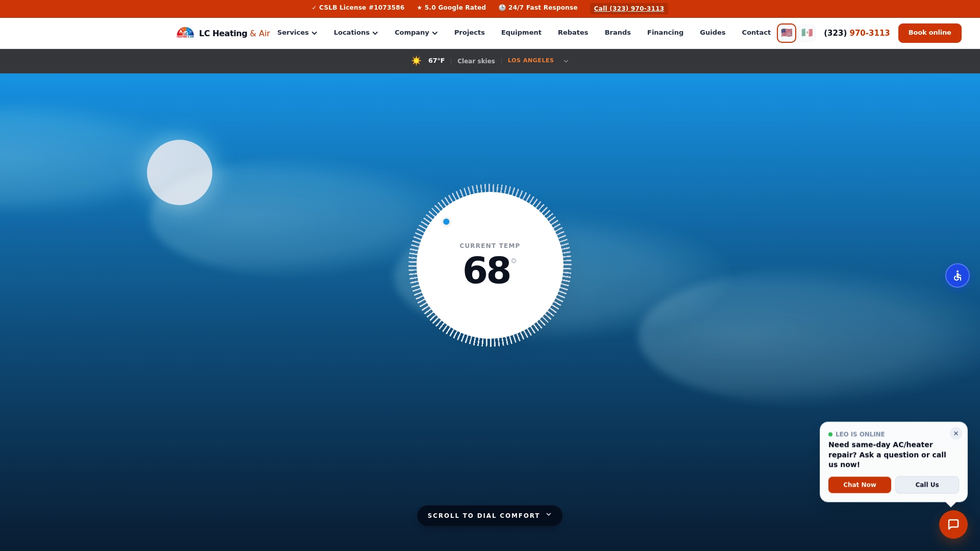Dismiss the Leo is online popup
980x551 pixels.
[956, 434]
